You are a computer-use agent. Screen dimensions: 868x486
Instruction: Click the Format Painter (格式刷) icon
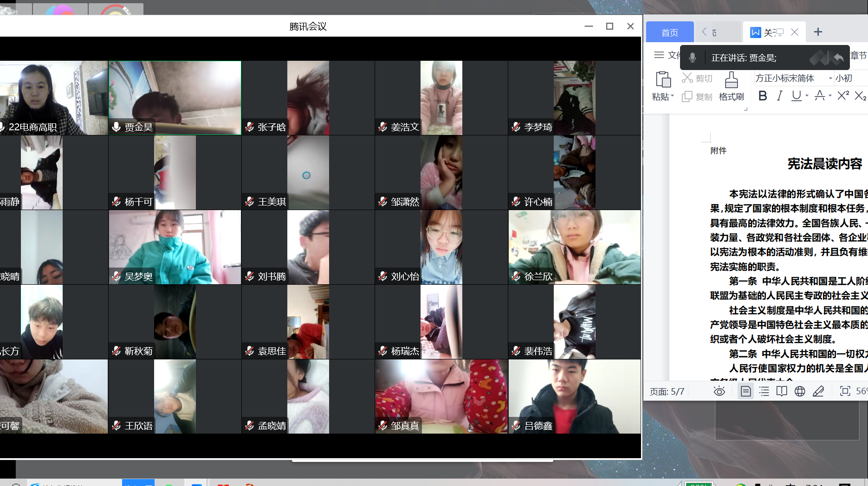pos(731,80)
